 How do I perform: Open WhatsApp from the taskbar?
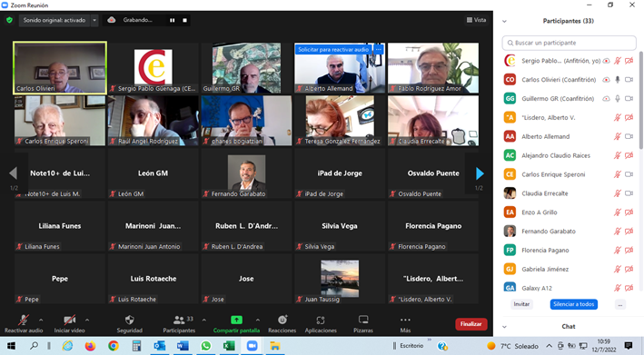click(x=205, y=346)
